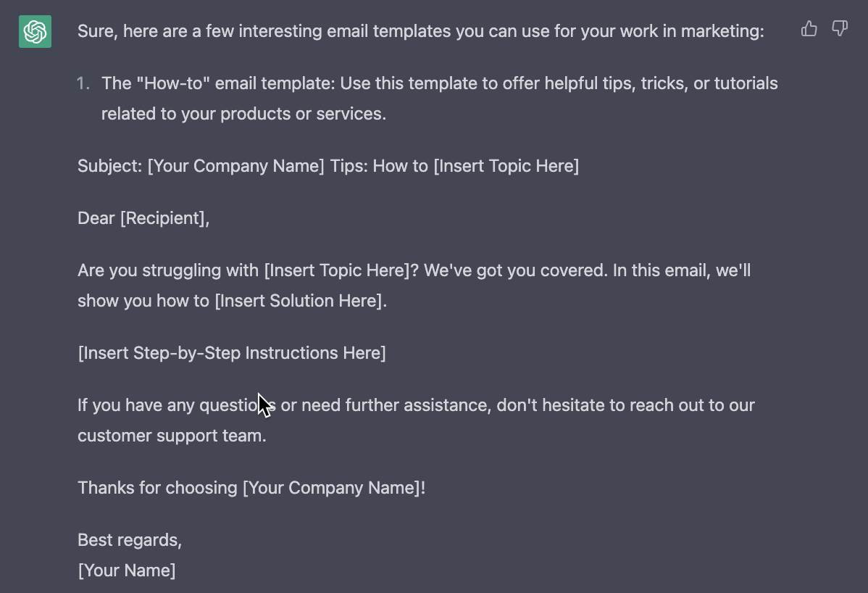The image size is (868, 593).
Task: Select the ChatGPT logo next to the response
Action: coord(34,31)
